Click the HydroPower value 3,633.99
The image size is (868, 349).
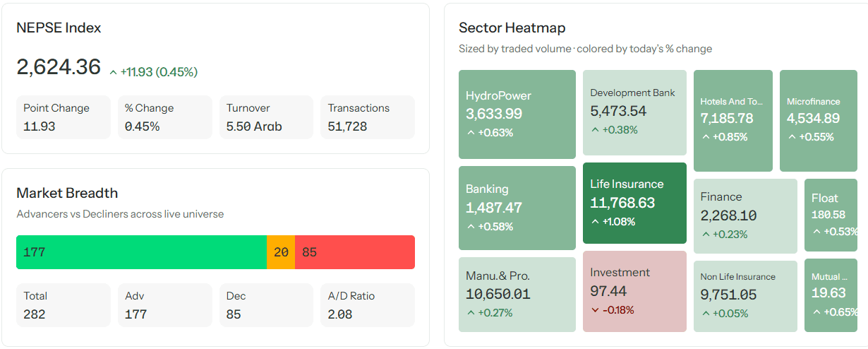point(494,114)
